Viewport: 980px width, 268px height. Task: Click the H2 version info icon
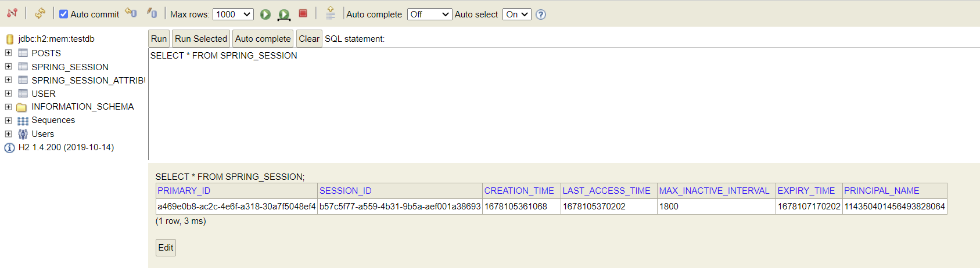pyautogui.click(x=9, y=148)
